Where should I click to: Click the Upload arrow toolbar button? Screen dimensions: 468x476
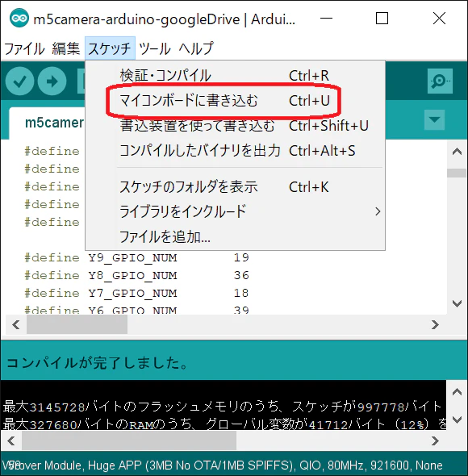52,81
